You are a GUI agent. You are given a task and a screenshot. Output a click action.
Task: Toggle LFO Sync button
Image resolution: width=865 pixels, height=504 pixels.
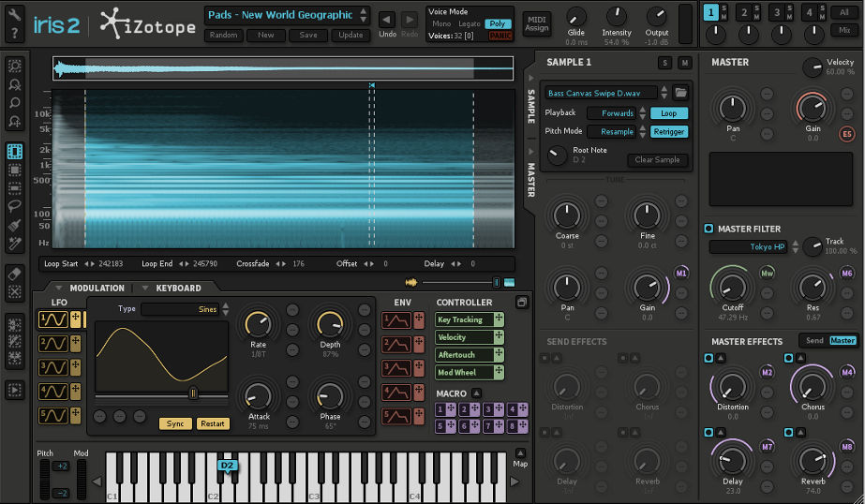pyautogui.click(x=175, y=423)
